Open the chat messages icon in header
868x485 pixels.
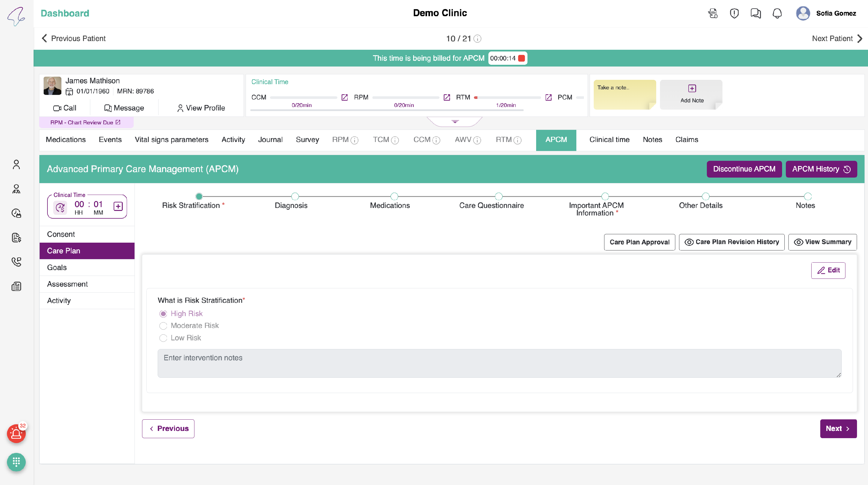point(755,14)
